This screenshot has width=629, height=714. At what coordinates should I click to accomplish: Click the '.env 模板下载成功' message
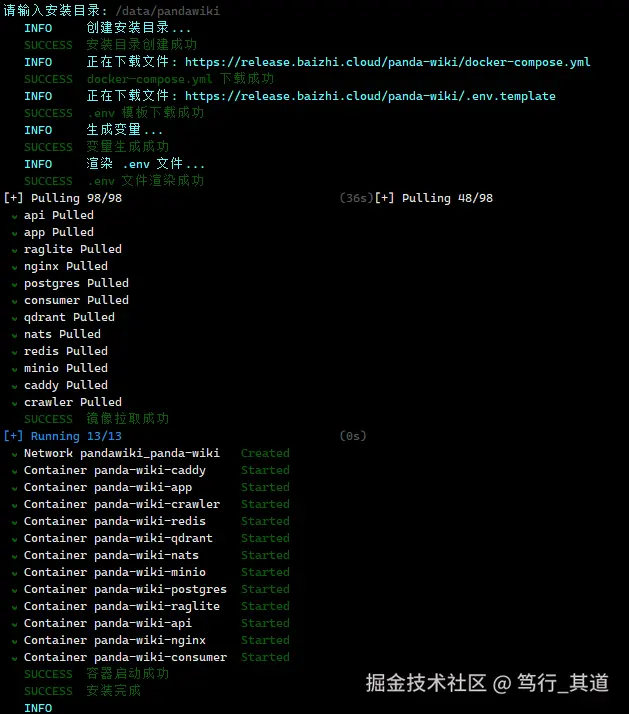tap(145, 113)
